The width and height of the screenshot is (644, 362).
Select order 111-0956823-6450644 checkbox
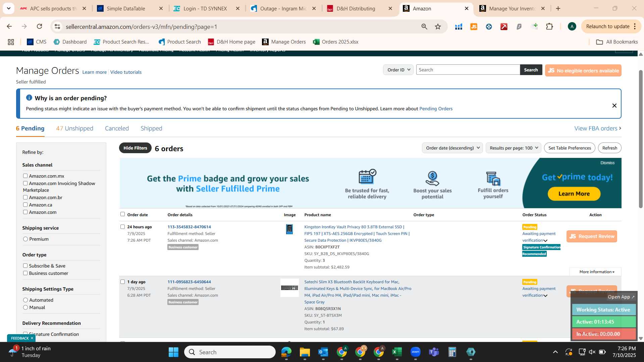point(122,282)
